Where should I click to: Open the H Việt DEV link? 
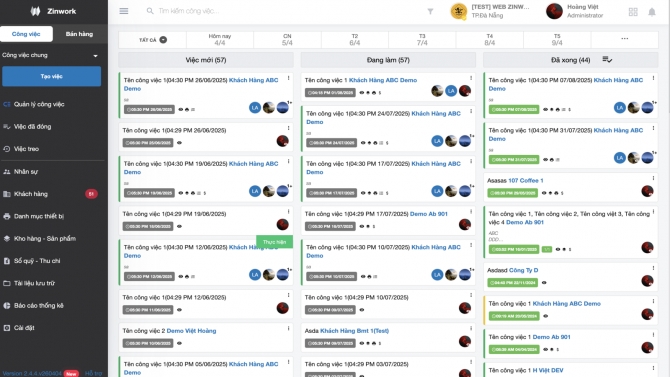[548, 370]
